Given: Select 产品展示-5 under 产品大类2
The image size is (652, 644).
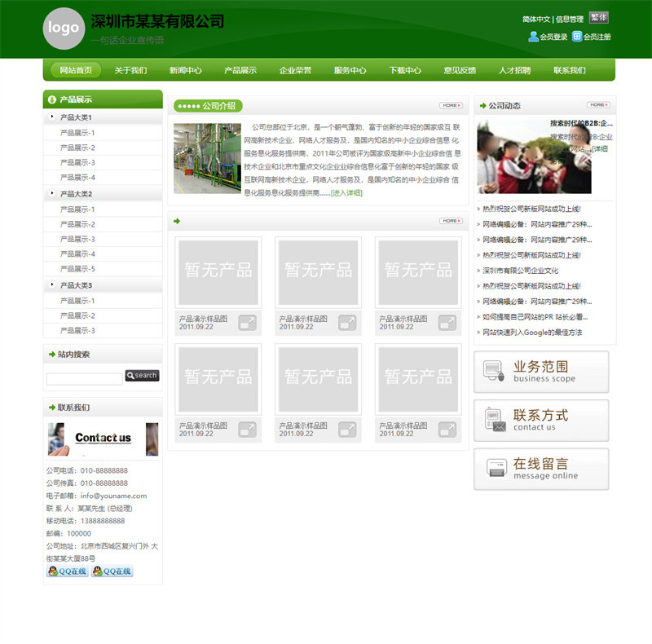Looking at the screenshot, I should tap(77, 269).
